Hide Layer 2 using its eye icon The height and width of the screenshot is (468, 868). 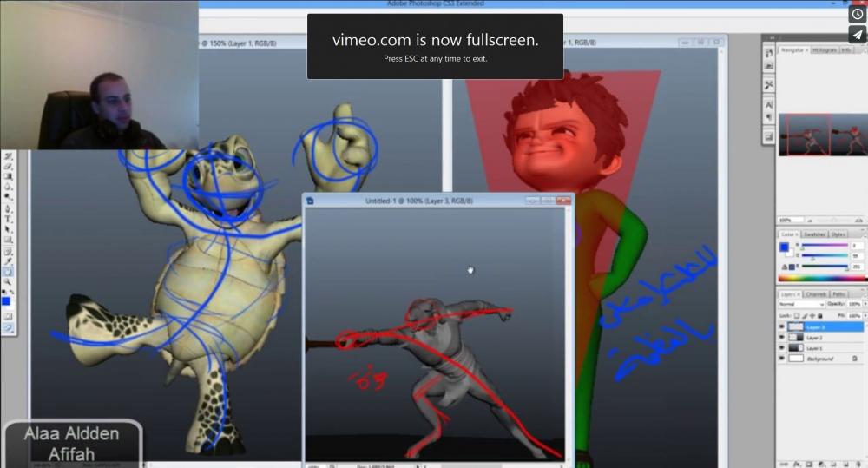(x=782, y=337)
